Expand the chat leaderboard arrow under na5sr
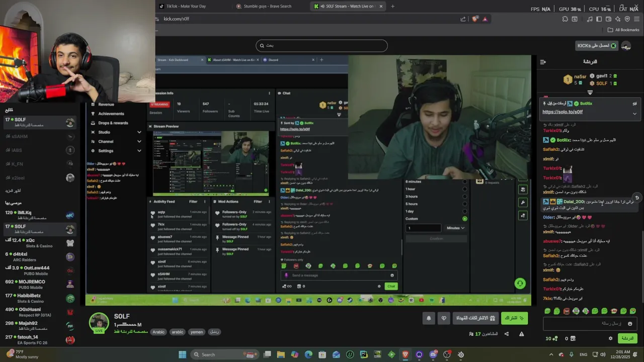 point(590,93)
